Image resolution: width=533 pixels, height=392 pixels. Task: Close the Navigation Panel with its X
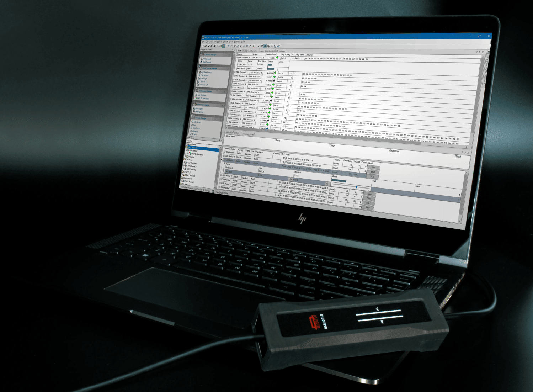pyautogui.click(x=235, y=49)
